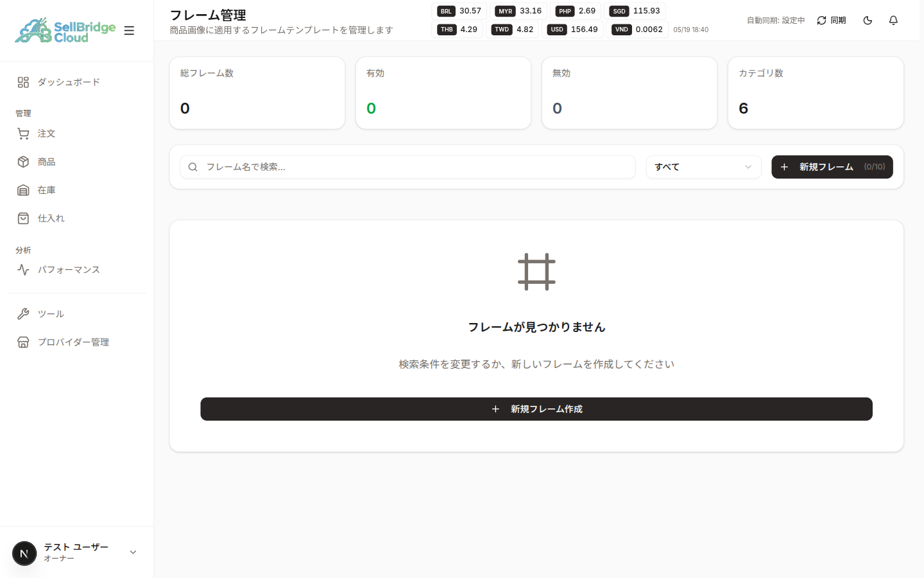This screenshot has width=924, height=578.
Task: Open パフォーマンス analytics page
Action: (x=77, y=270)
